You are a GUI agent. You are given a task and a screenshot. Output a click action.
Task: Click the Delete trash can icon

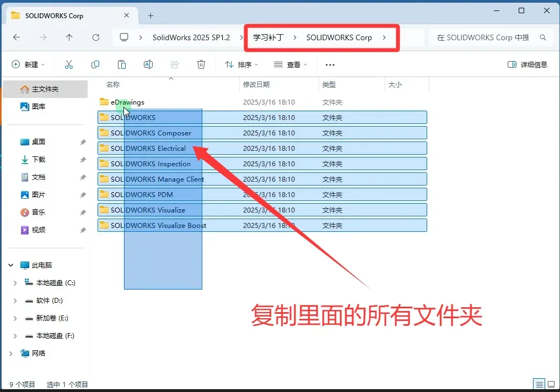point(201,64)
